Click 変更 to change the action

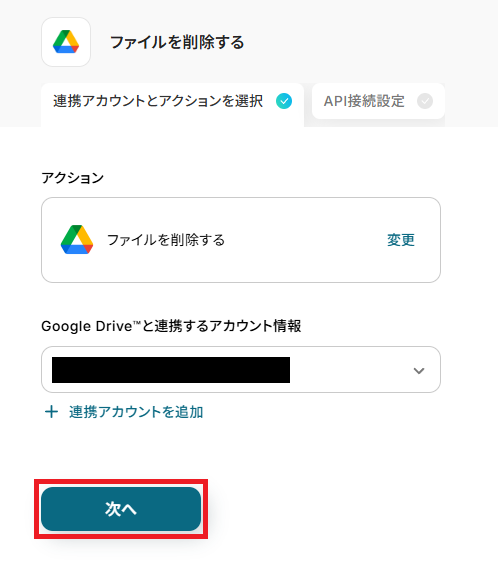click(x=401, y=240)
